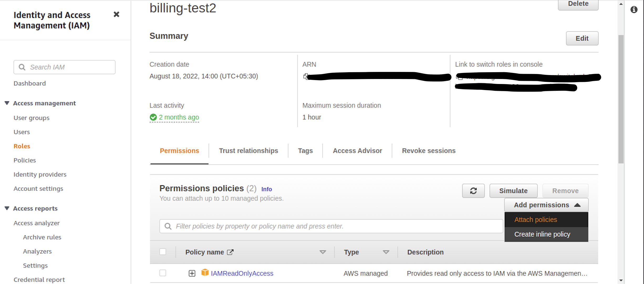Open Archive rules
This screenshot has height=284, width=644.
pos(42,237)
